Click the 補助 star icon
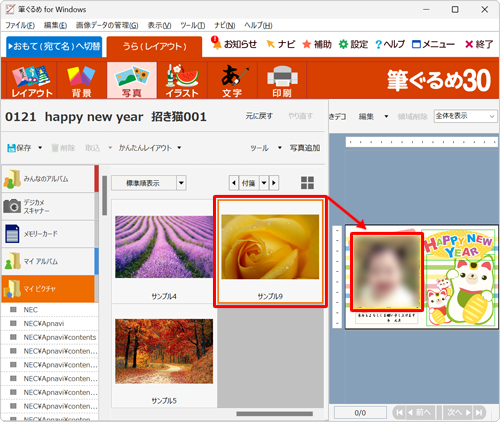The height and width of the screenshot is (422, 500). [317, 44]
